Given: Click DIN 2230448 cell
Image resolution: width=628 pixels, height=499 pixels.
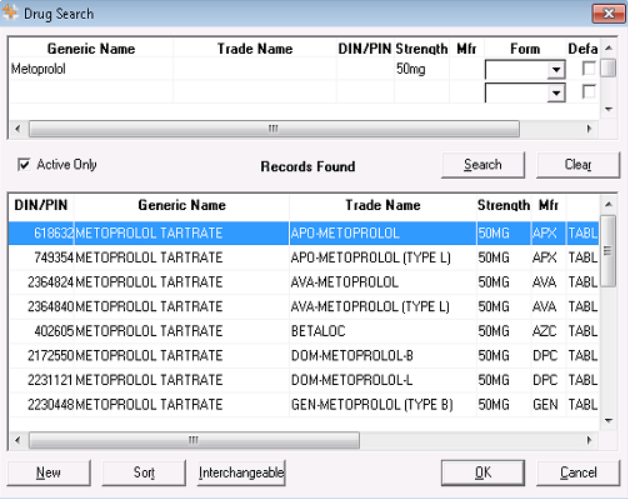Looking at the screenshot, I should click(42, 404).
